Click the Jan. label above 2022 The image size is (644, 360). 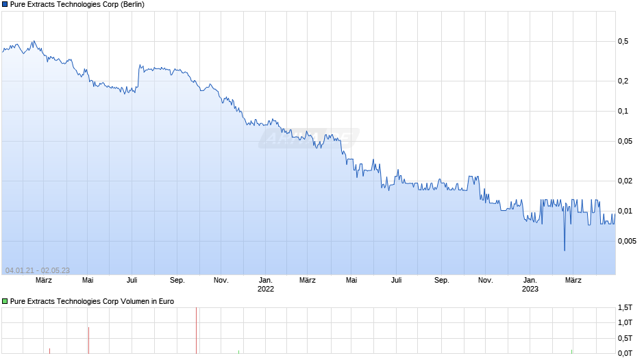point(266,281)
